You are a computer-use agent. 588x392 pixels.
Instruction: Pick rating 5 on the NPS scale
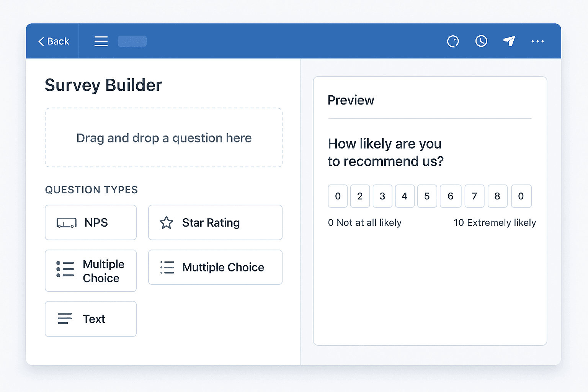[x=427, y=196]
